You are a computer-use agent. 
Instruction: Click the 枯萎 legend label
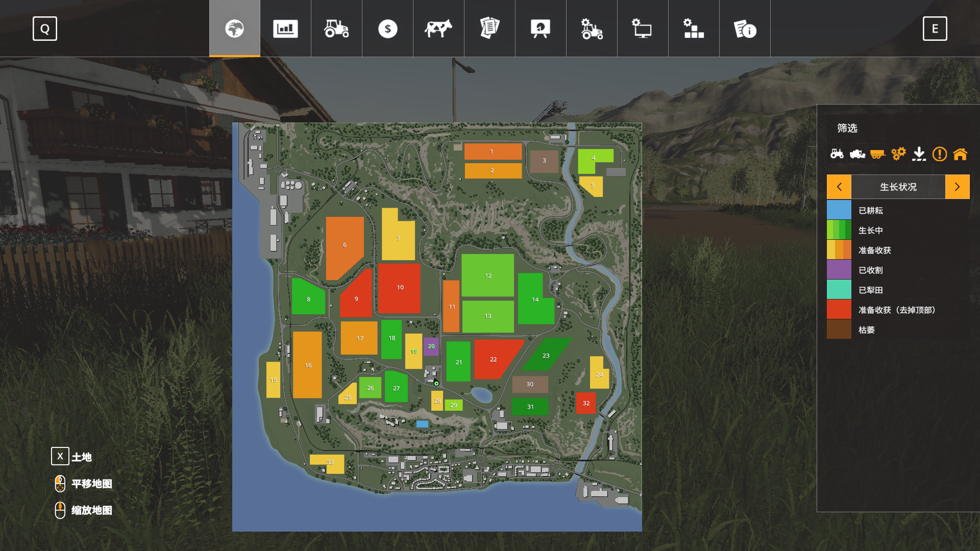click(x=867, y=330)
